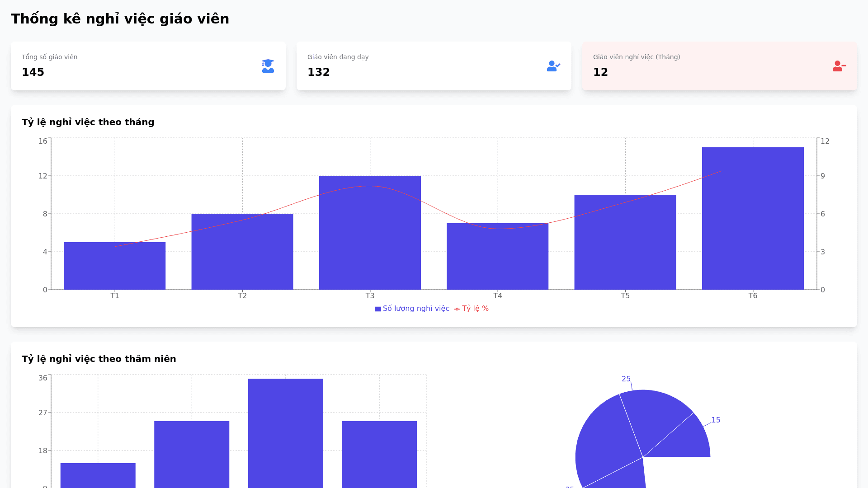Screen dimensions: 868x488
Task: Click the red user-minus icon
Action: (x=839, y=66)
